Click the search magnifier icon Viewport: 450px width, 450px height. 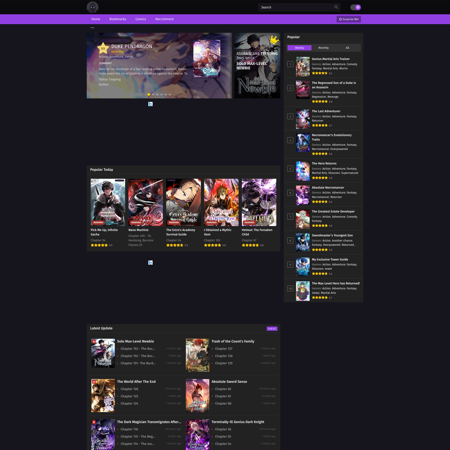[x=336, y=7]
